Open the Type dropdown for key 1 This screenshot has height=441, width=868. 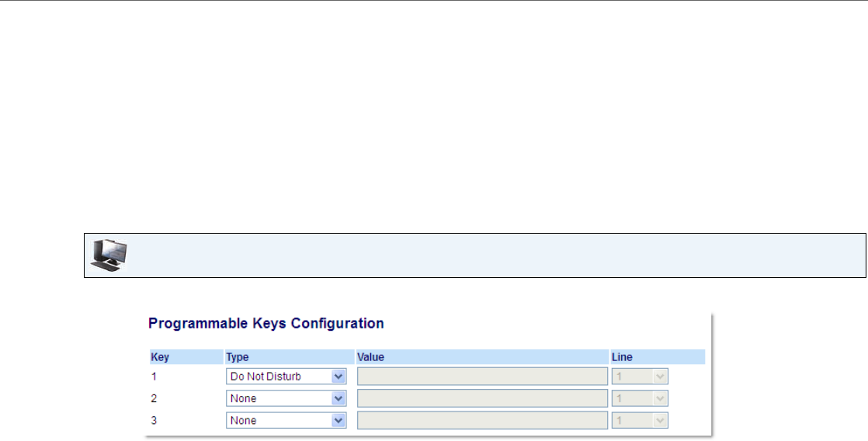click(x=286, y=377)
